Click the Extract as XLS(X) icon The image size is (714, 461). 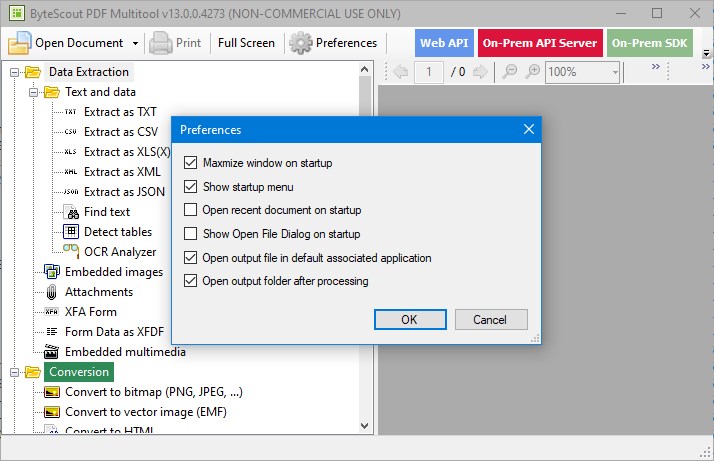(71, 152)
